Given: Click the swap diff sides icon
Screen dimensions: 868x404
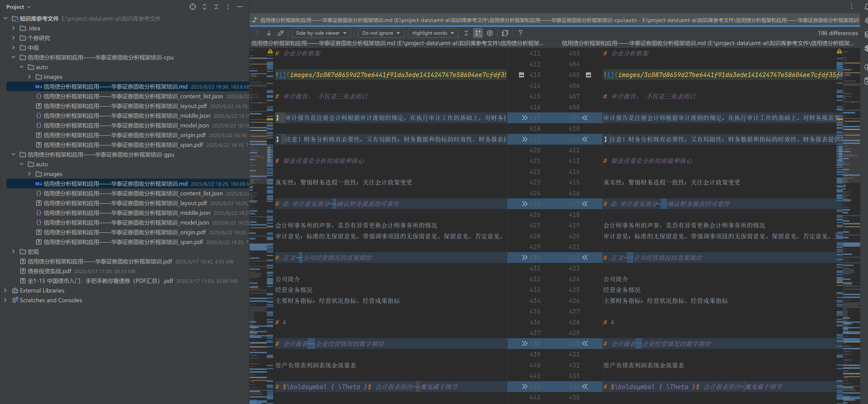Looking at the screenshot, I should coord(505,33).
